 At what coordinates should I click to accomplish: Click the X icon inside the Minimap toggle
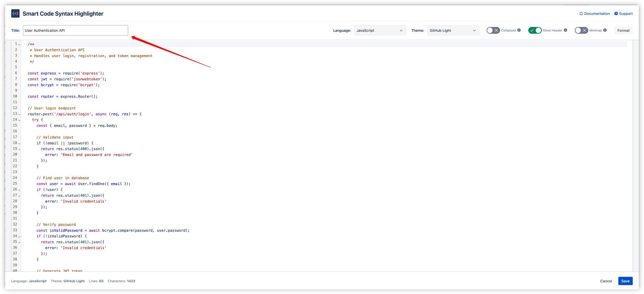(x=585, y=30)
